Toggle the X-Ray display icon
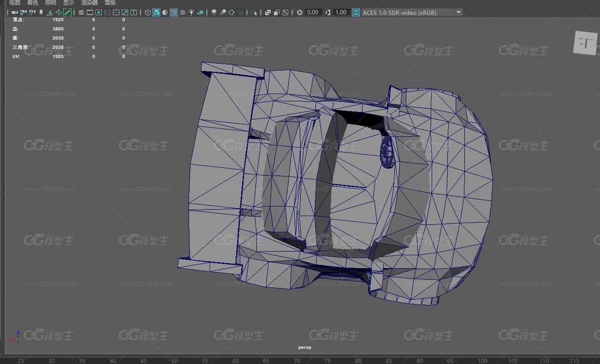 [268, 12]
